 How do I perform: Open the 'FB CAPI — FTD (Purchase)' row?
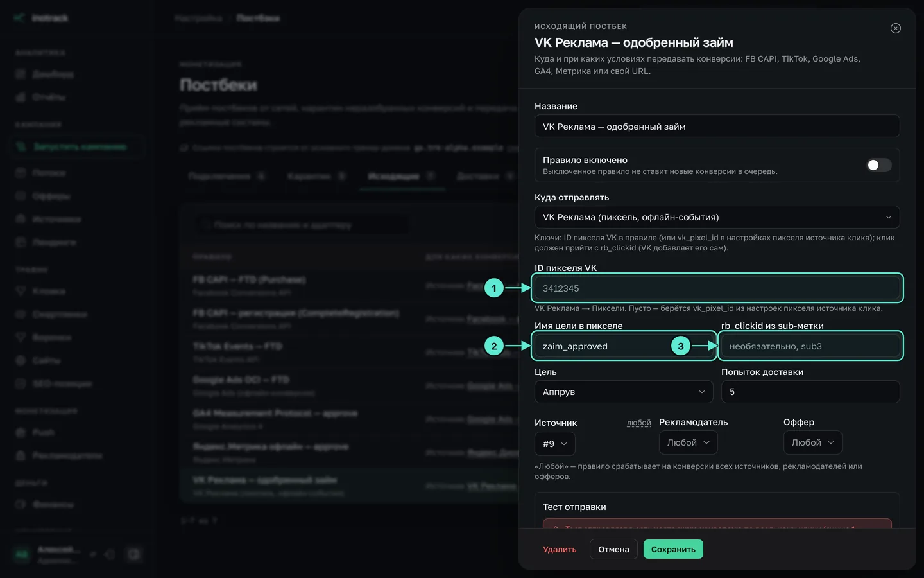tap(350, 285)
